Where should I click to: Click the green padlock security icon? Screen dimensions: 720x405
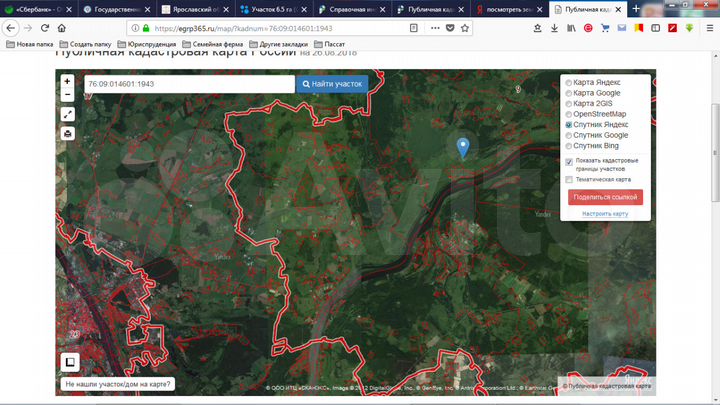tap(146, 28)
